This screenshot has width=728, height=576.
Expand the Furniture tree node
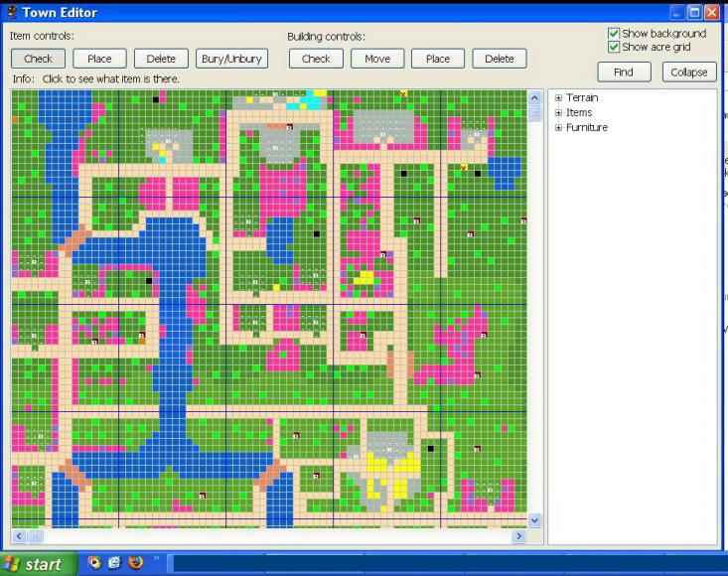pos(558,128)
